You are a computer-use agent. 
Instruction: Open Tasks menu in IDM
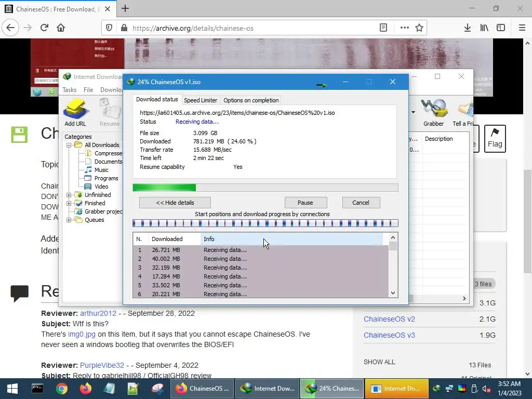[69, 89]
